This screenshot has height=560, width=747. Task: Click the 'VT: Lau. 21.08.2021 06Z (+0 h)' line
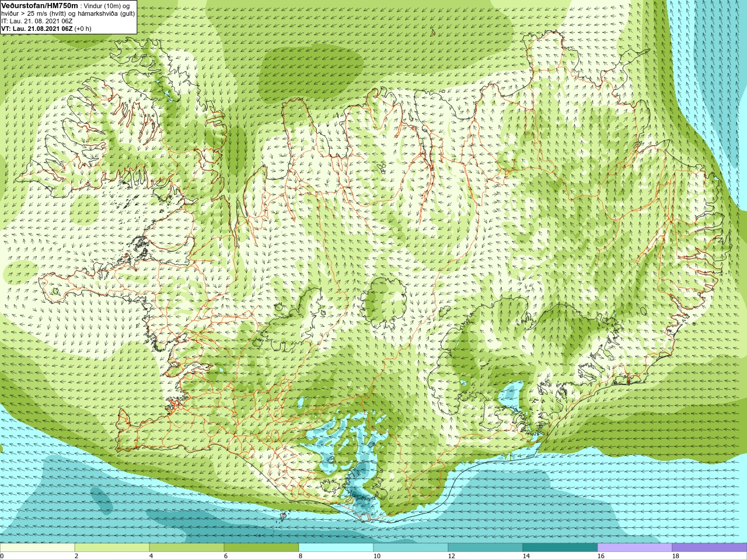46,29
